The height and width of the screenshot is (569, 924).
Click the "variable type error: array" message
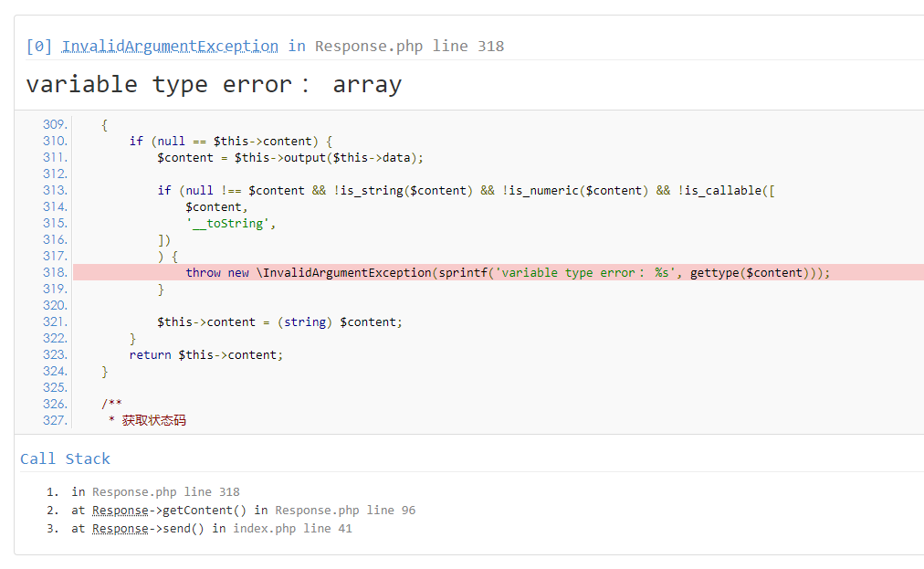tap(214, 85)
